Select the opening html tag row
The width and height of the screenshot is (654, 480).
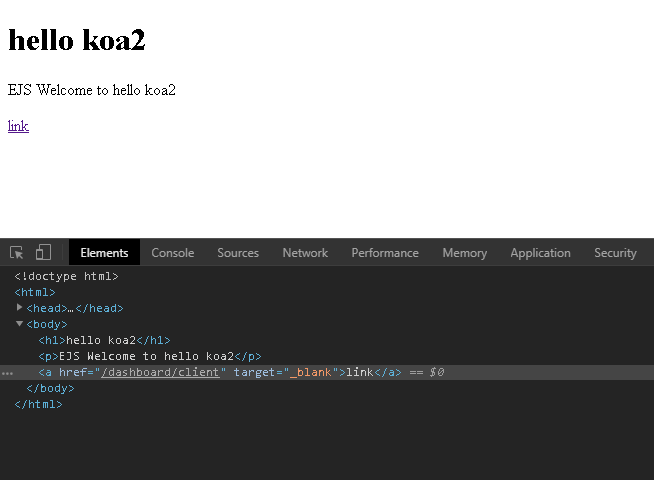point(35,292)
